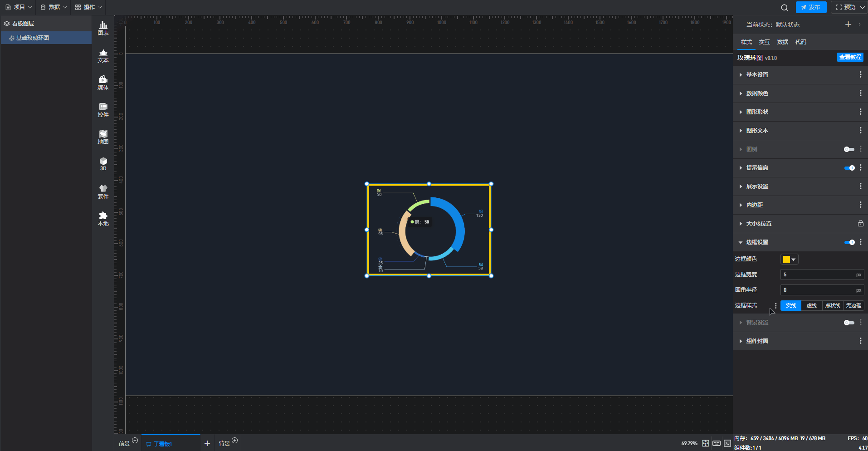Select the 虚线 dashed border style
The height and width of the screenshot is (451, 868).
coord(812,305)
